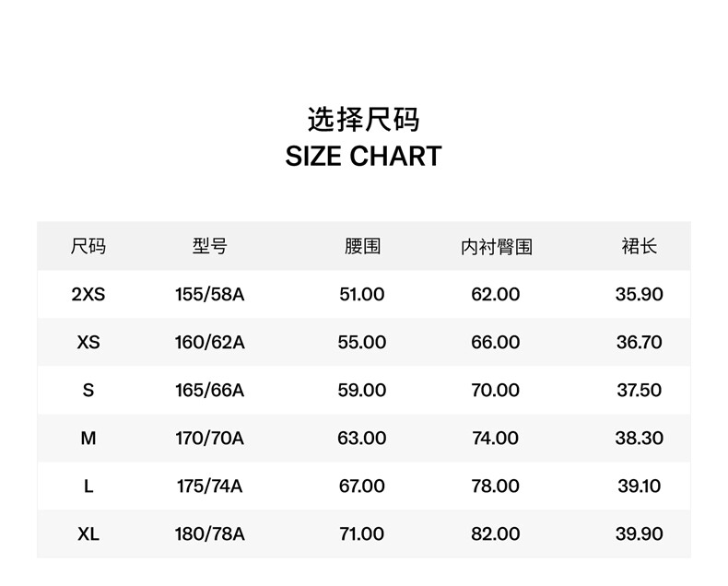
Task: Select the 尺码 column header
Action: tap(88, 247)
